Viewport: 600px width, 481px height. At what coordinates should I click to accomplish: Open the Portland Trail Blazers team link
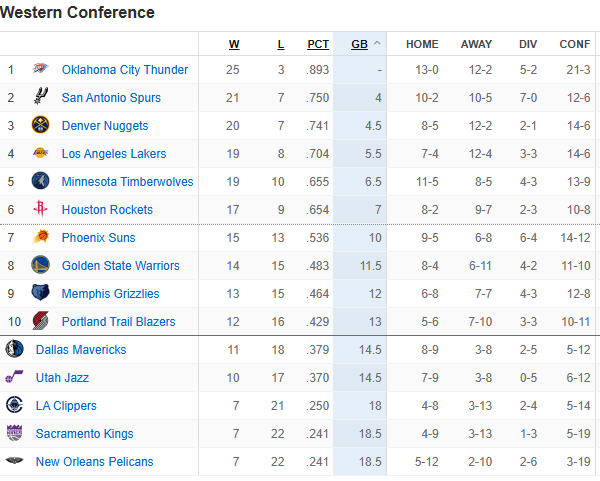point(118,322)
